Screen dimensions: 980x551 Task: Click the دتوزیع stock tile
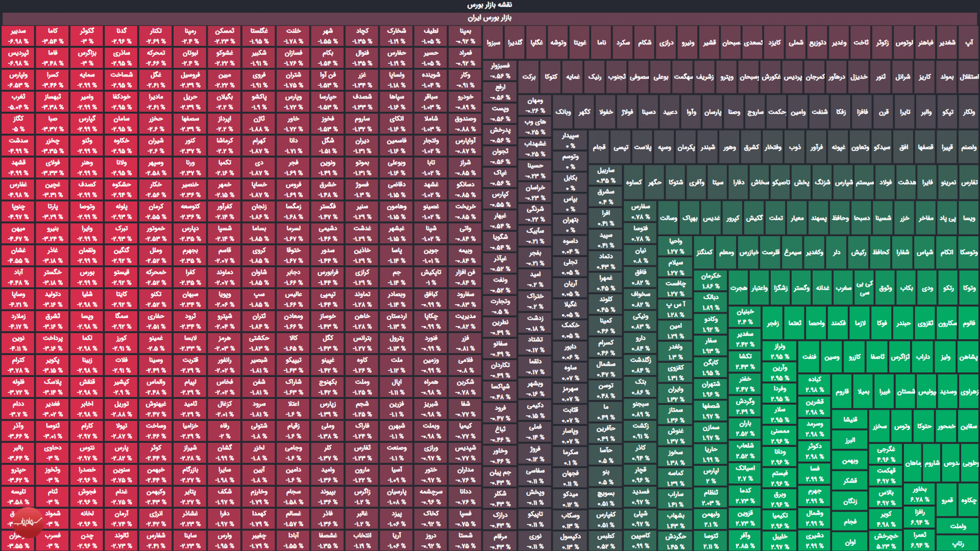[817, 42]
